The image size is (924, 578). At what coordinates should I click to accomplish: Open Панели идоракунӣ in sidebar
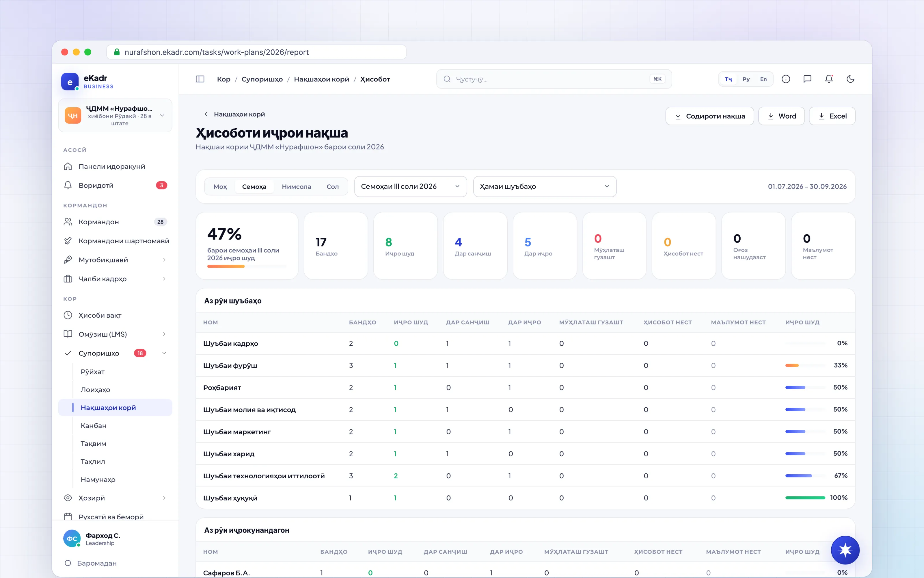tap(115, 166)
